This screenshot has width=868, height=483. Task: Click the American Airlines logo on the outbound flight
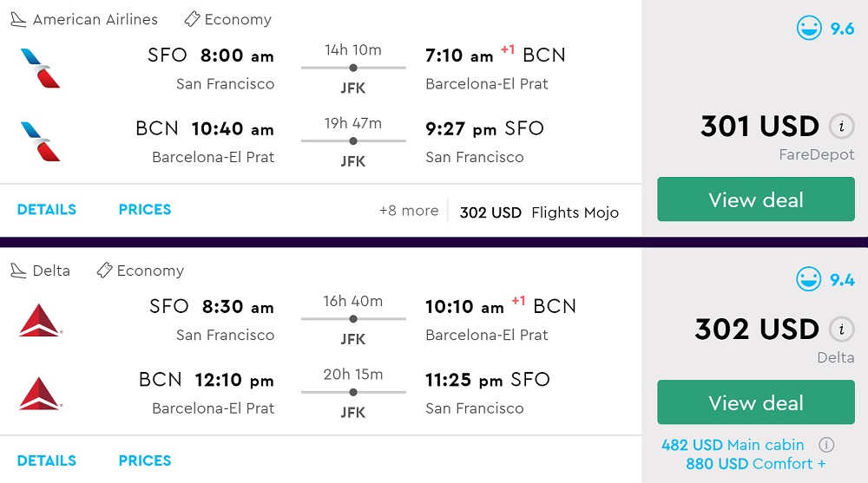pyautogui.click(x=40, y=69)
